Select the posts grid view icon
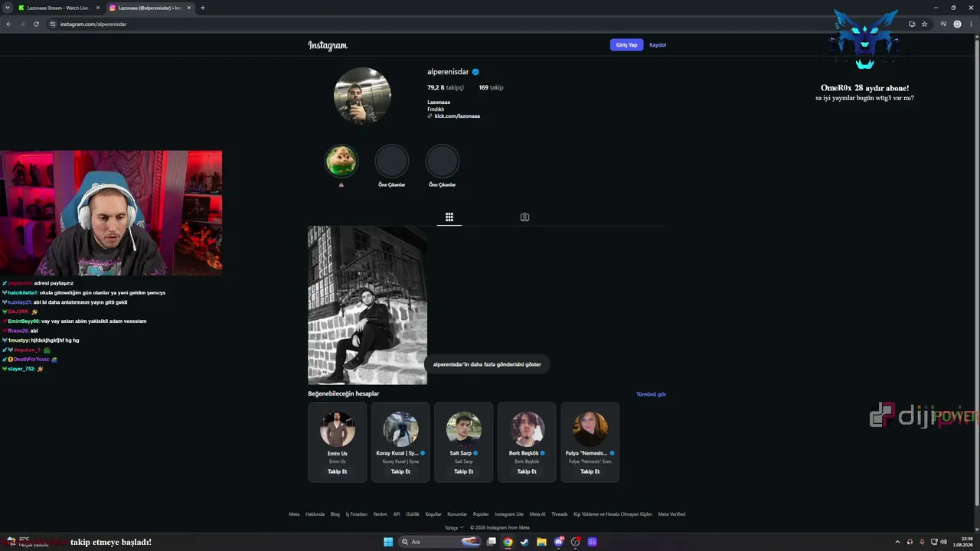This screenshot has width=980, height=551. pos(449,217)
